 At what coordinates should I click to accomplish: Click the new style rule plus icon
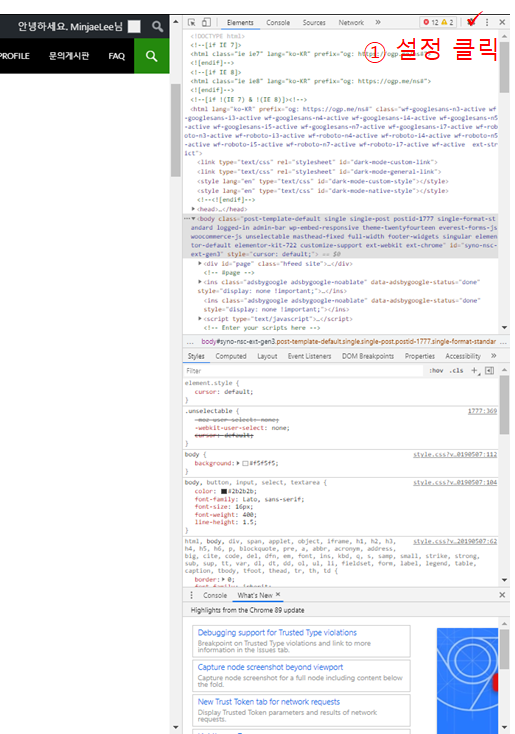pyautogui.click(x=475, y=370)
